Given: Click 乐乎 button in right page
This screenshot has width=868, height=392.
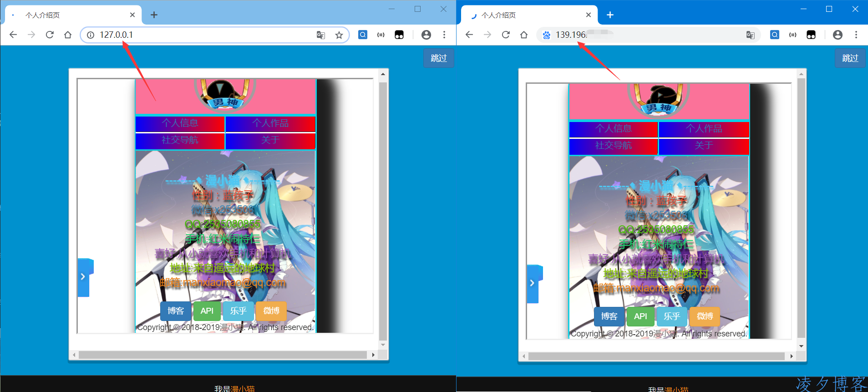Looking at the screenshot, I should point(672,316).
